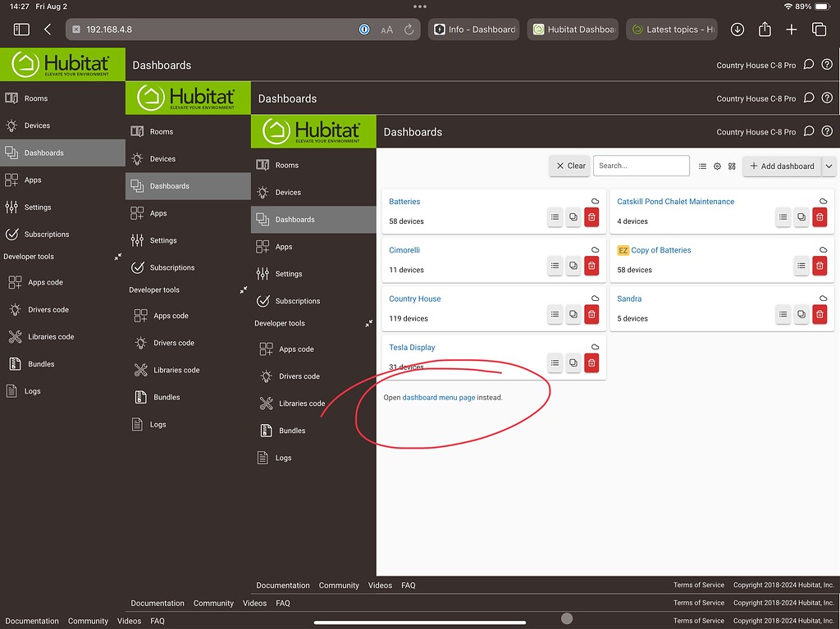Delete the Sandra dashboard
Image resolution: width=840 pixels, height=629 pixels.
(819, 314)
